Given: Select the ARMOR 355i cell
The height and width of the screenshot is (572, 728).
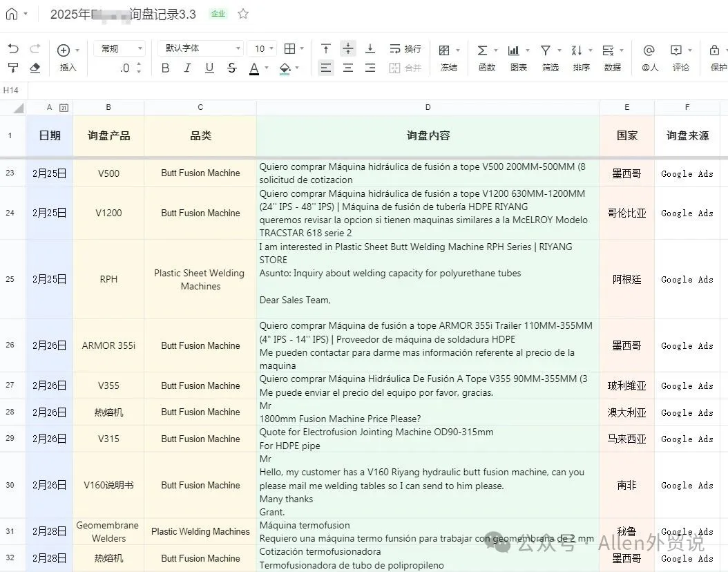Looking at the screenshot, I should (x=108, y=345).
